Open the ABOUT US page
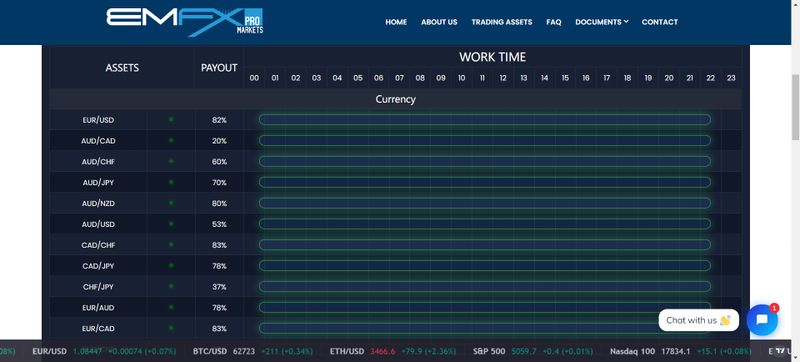This screenshot has width=800, height=362. click(439, 22)
